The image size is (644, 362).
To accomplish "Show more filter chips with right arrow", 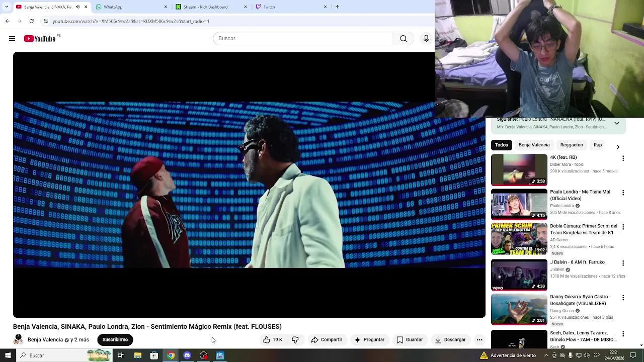I will click(x=618, y=147).
